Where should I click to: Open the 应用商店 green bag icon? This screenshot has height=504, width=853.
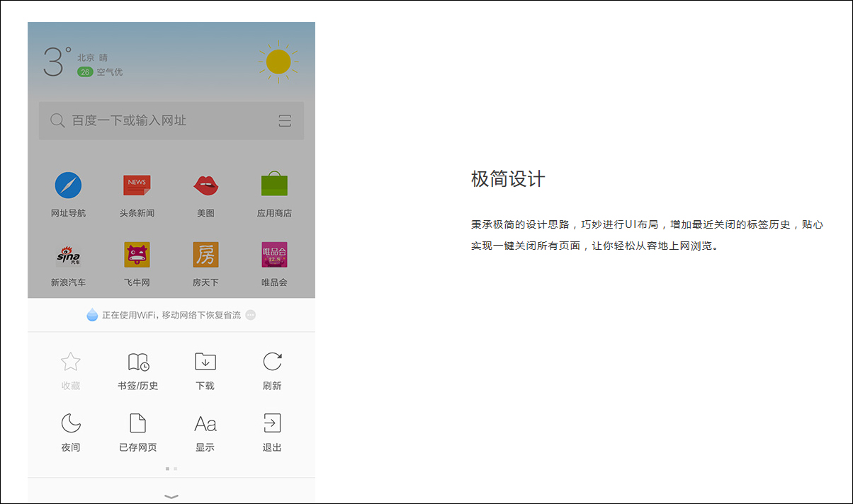click(x=274, y=185)
